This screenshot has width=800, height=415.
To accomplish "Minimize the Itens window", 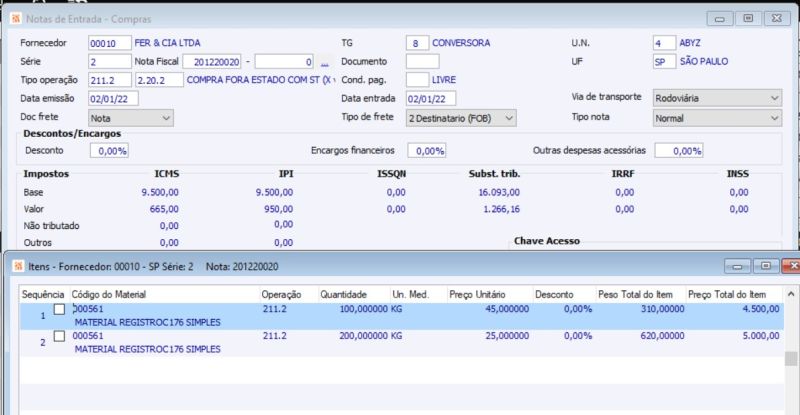I will [x=738, y=266].
